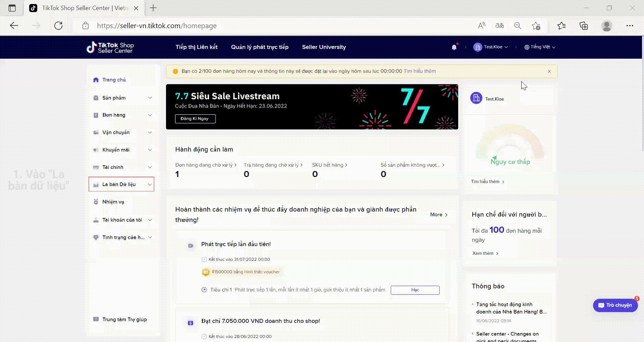Image resolution: width=644 pixels, height=342 pixels.
Task: Open Tăng tốc hoạt động kinh doanh notification
Action: (x=511, y=308)
